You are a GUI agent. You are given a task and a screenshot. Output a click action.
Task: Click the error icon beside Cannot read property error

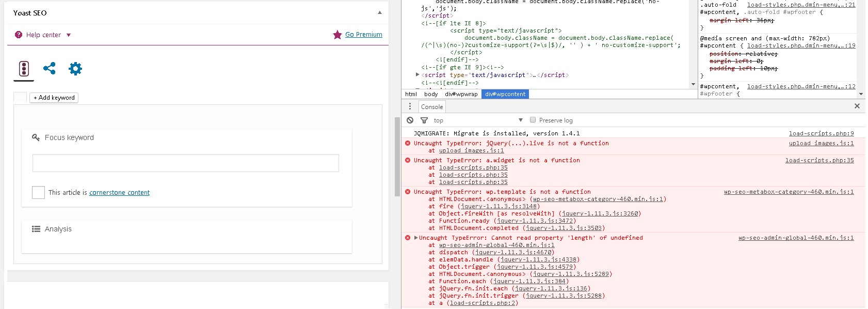pyautogui.click(x=408, y=238)
